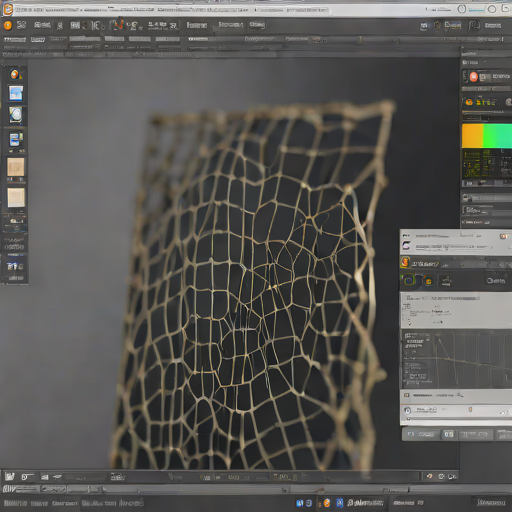This screenshot has height=512, width=512.
Task: Select the blue stacked panels icon in left toolbar
Action: point(15,140)
